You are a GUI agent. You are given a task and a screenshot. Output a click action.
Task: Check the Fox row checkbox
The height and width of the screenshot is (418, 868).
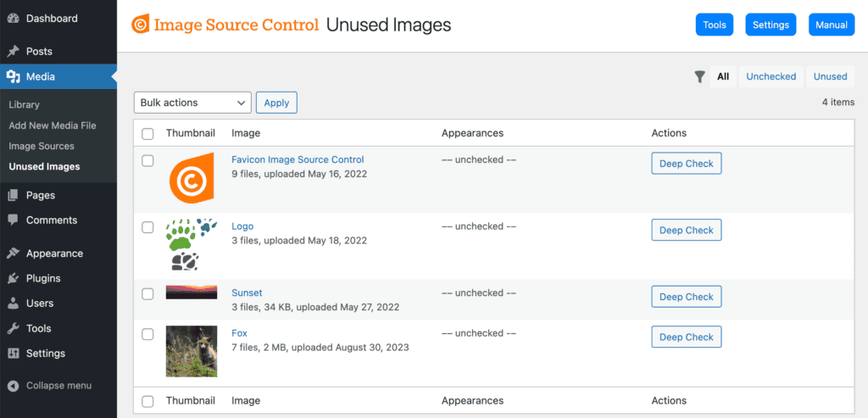coord(147,334)
